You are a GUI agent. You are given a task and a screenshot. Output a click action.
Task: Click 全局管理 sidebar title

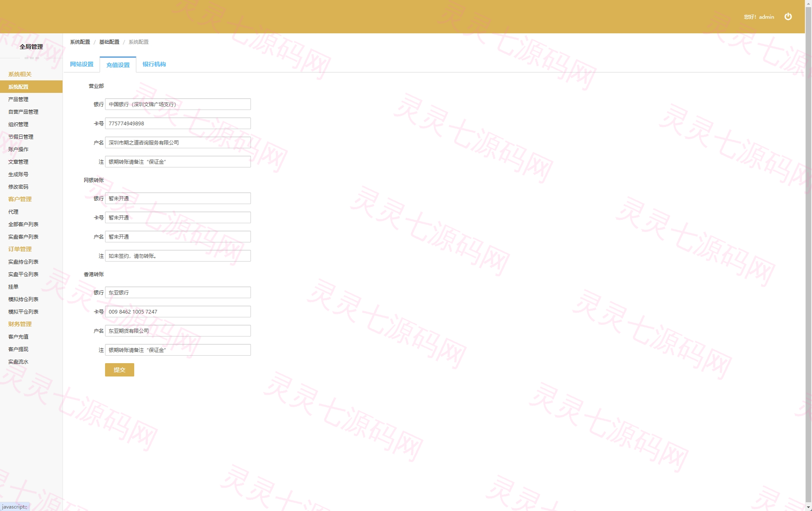(31, 47)
